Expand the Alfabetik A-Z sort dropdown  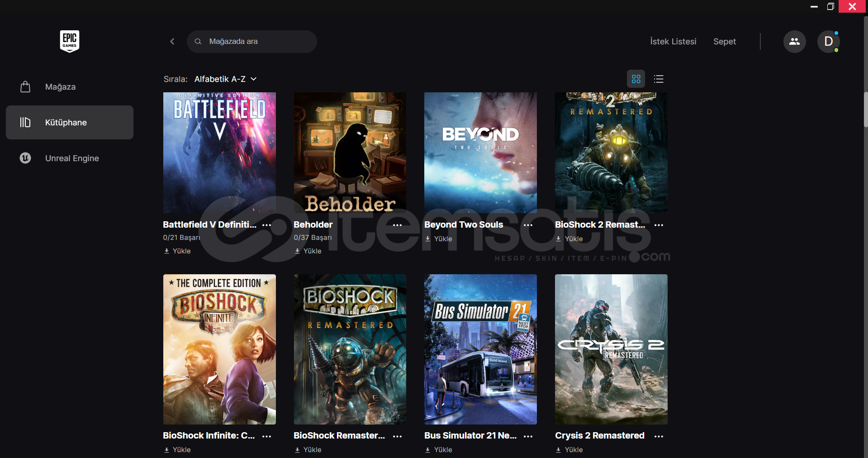(226, 79)
